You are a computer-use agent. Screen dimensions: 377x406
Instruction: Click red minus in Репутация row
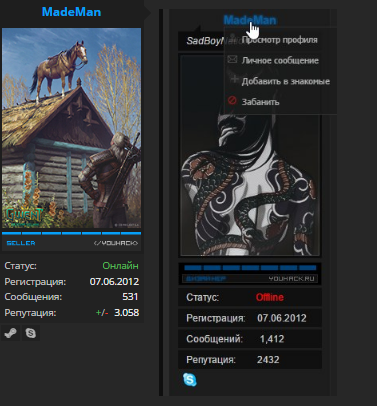click(106, 313)
